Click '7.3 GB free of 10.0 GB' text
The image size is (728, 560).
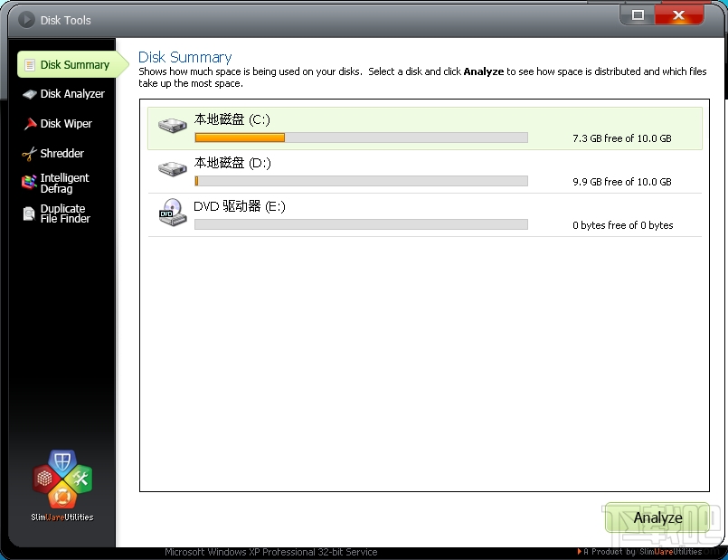[x=622, y=138]
